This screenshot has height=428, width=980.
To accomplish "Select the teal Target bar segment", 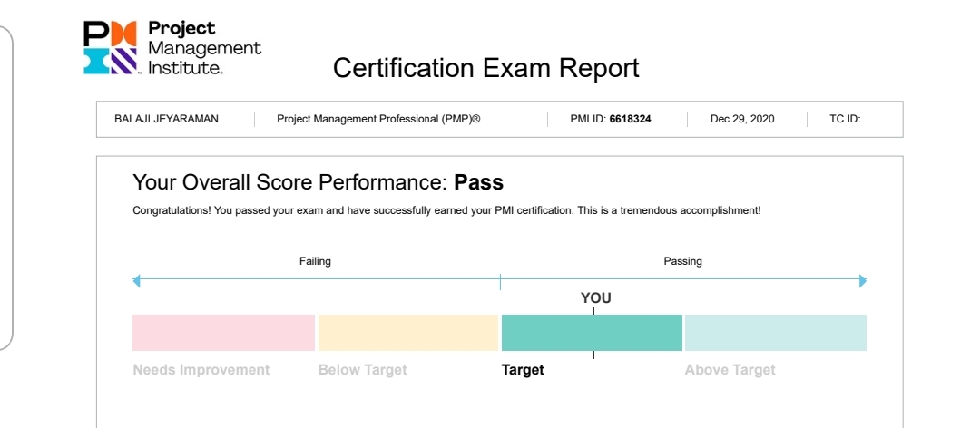I will tap(592, 333).
